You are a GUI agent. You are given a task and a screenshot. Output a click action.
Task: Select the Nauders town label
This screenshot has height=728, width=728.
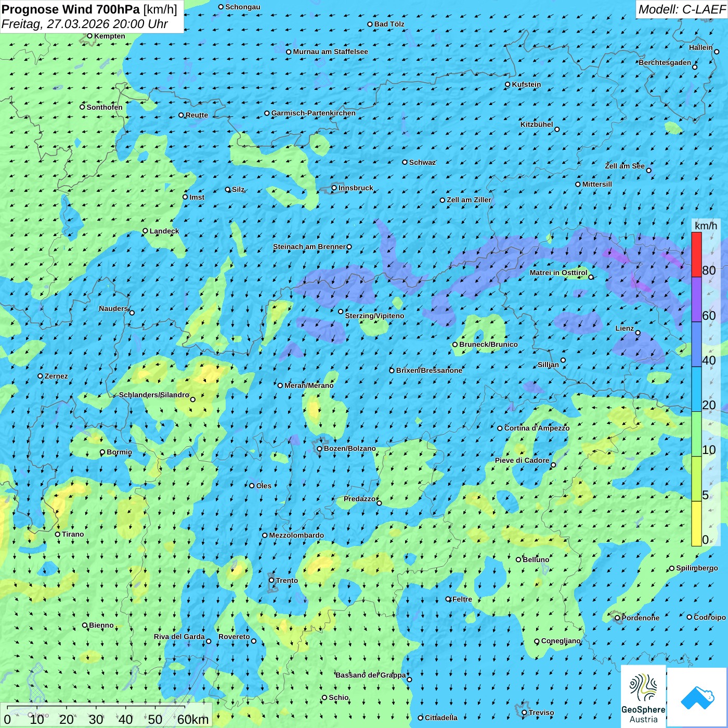pos(113,308)
